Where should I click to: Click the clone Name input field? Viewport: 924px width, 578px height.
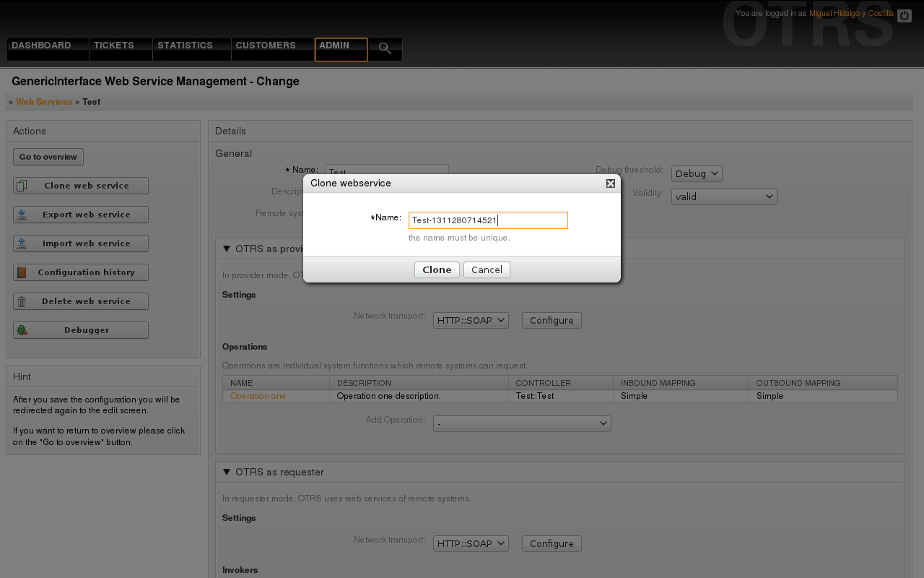coord(488,220)
